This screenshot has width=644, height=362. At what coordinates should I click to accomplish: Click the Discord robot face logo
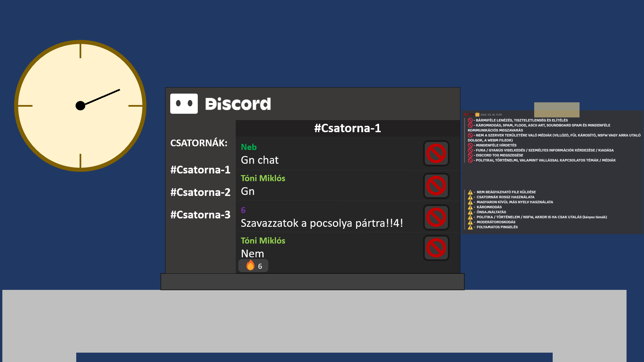pos(184,104)
